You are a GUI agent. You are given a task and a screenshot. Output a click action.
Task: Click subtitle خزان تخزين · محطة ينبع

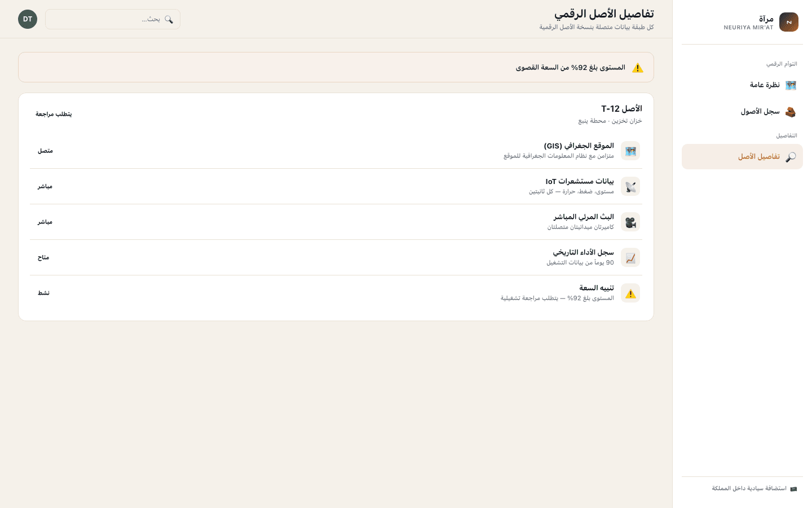[x=610, y=121]
